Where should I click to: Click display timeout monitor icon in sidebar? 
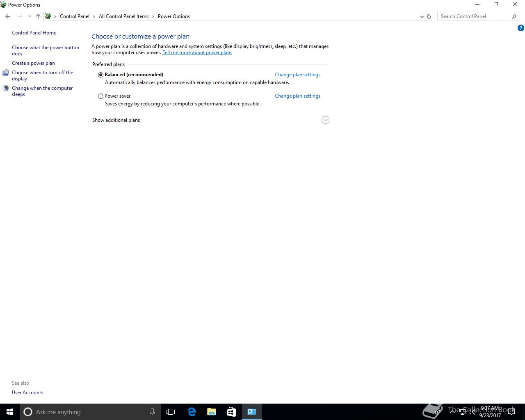[x=6, y=73]
